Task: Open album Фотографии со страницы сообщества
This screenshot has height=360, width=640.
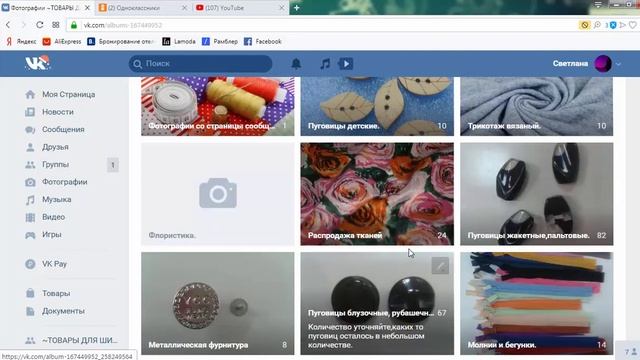Action: (218, 106)
